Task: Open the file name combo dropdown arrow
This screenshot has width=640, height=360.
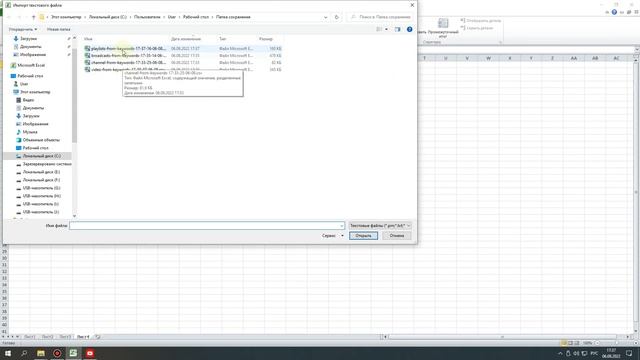Action: tap(342, 226)
